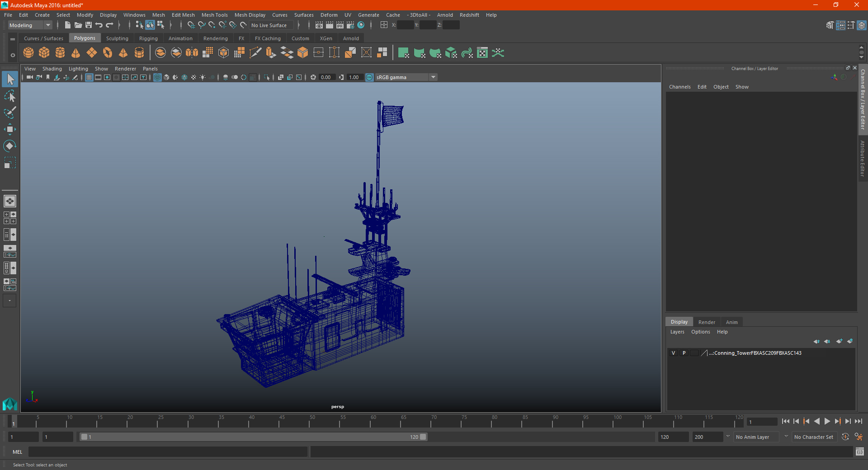868x470 pixels.
Task: Activate the Paint Selection tool
Action: [10, 113]
